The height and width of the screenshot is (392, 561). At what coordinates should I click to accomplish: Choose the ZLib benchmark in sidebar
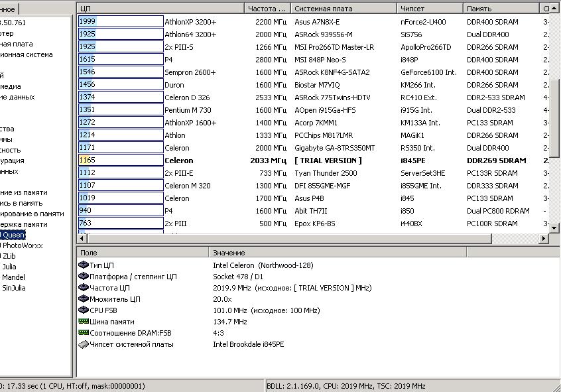click(11, 256)
